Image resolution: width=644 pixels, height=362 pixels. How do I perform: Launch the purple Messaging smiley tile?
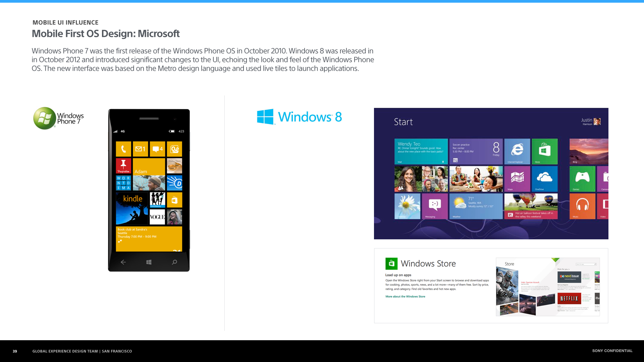pyautogui.click(x=435, y=206)
